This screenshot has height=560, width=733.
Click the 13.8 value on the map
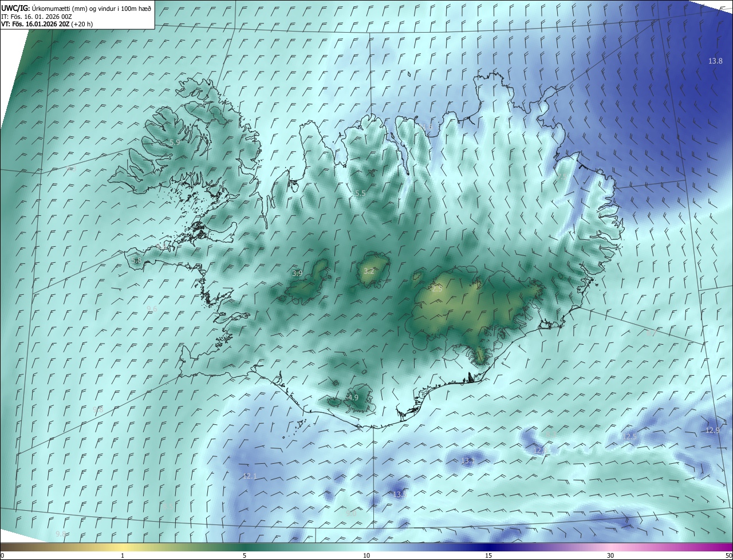coord(715,61)
